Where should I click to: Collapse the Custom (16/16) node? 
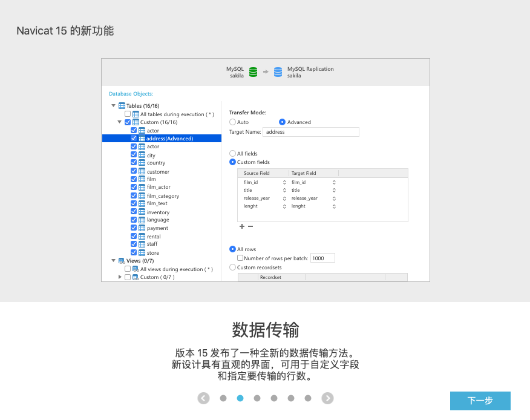120,122
